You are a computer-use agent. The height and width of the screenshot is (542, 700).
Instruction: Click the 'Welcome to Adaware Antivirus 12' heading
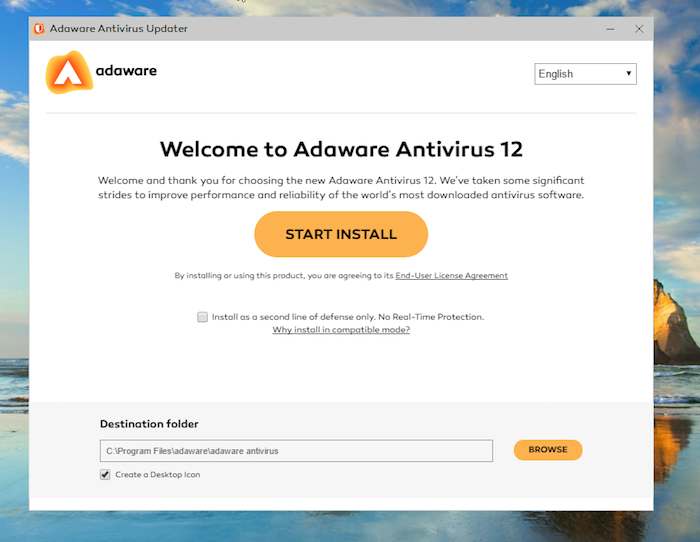[341, 149]
